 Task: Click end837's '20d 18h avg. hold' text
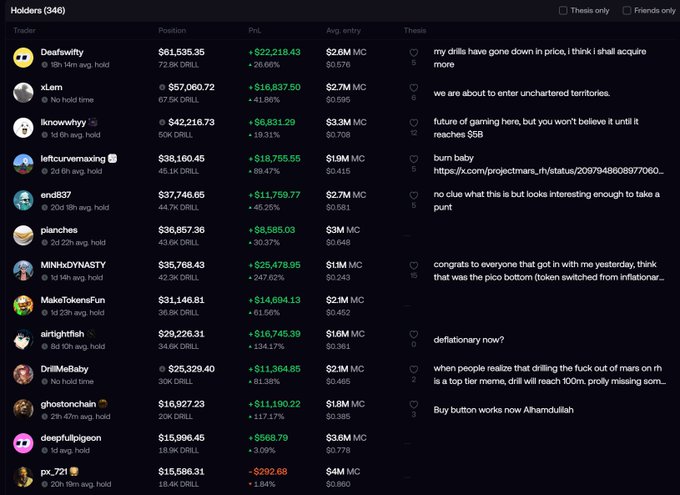tap(80, 207)
